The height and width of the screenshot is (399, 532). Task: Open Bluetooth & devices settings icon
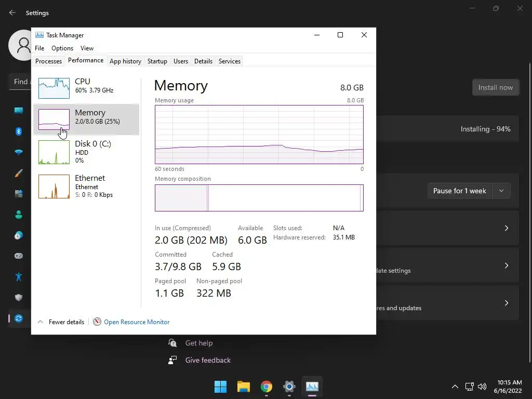(19, 131)
